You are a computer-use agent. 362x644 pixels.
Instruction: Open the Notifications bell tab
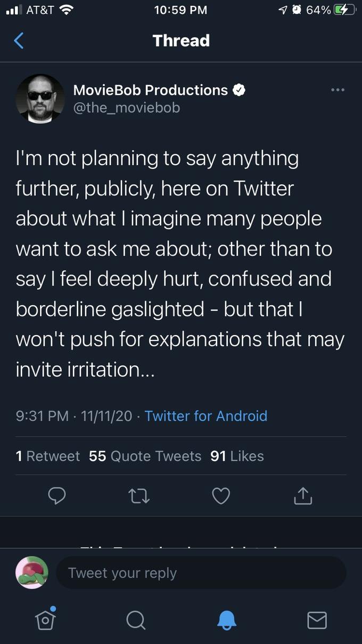click(226, 619)
